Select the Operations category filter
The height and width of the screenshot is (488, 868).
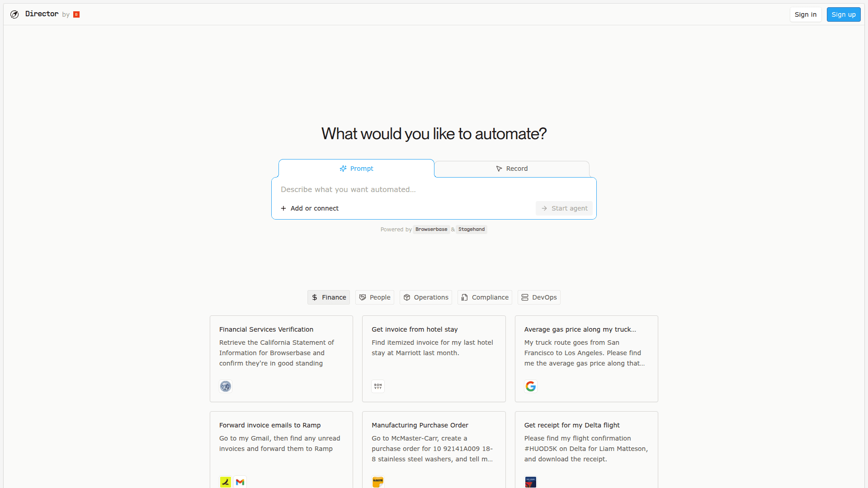(426, 297)
